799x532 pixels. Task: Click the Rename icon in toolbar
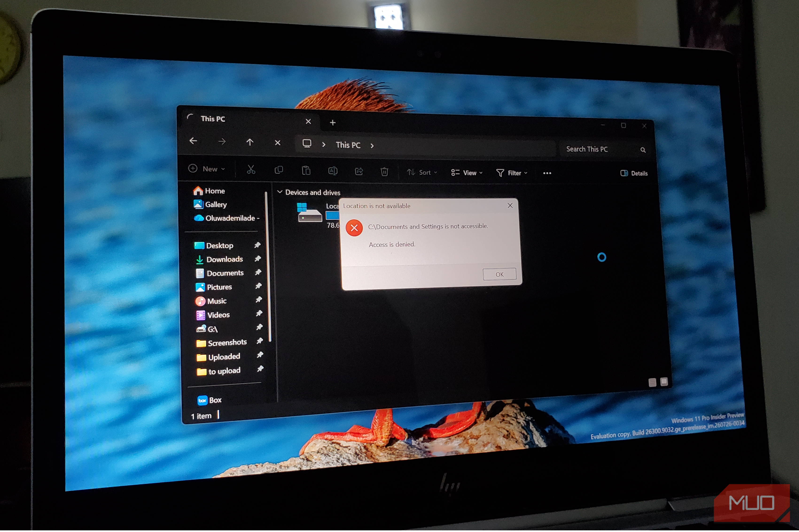pos(332,171)
